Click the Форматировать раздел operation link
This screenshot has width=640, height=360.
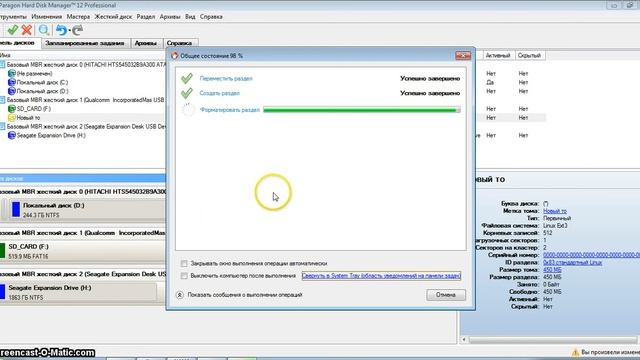tap(230, 110)
